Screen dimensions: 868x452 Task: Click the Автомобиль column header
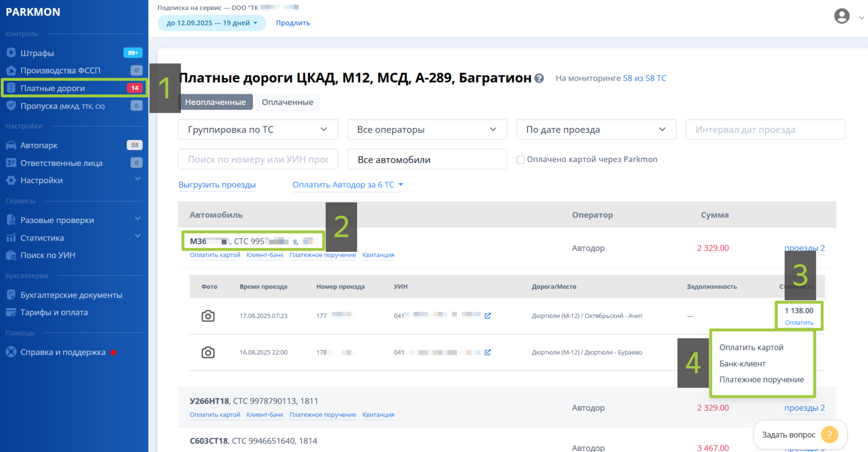(x=216, y=215)
